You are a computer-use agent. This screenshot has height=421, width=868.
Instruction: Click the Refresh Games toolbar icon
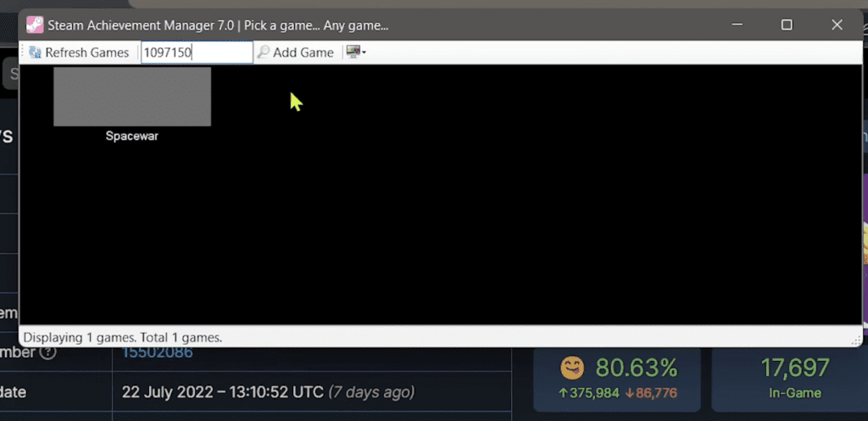point(35,53)
